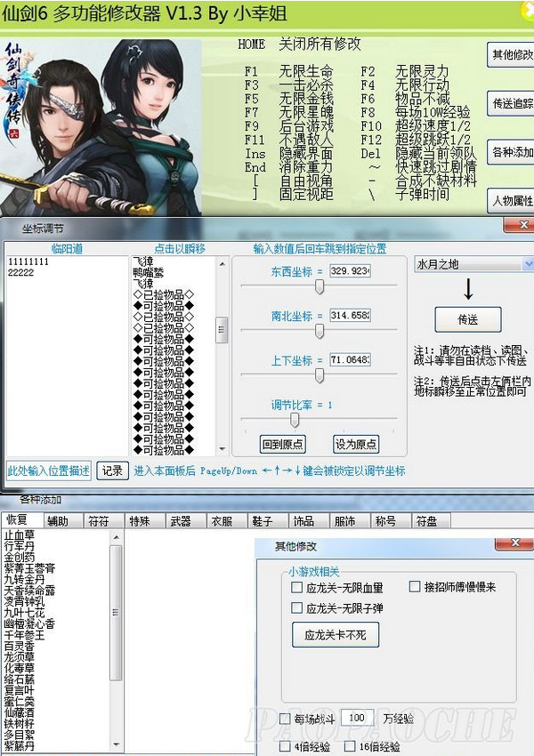Click teleport list down arrow

[x=222, y=449]
